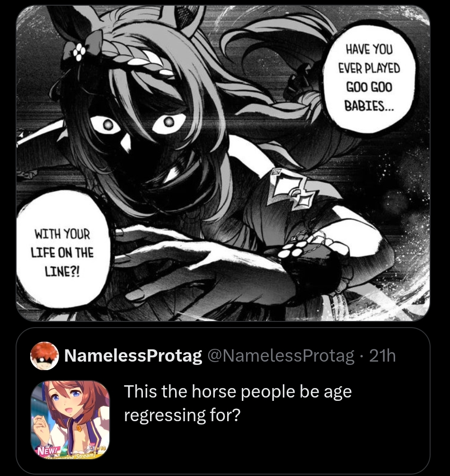Click the 21h timestamp
The height and width of the screenshot is (476, 450).
[382, 355]
